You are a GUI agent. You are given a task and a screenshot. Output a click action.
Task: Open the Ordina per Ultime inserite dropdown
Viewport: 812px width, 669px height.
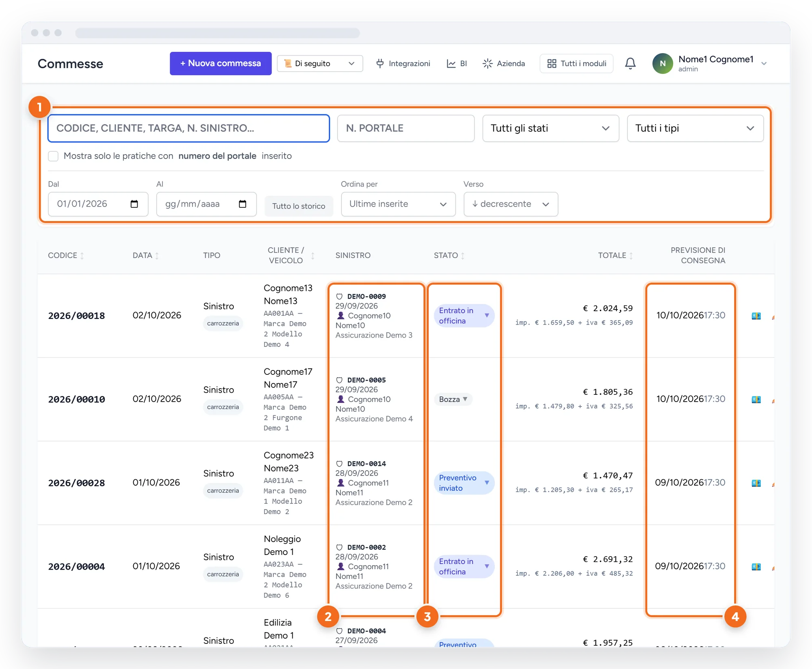tap(398, 204)
